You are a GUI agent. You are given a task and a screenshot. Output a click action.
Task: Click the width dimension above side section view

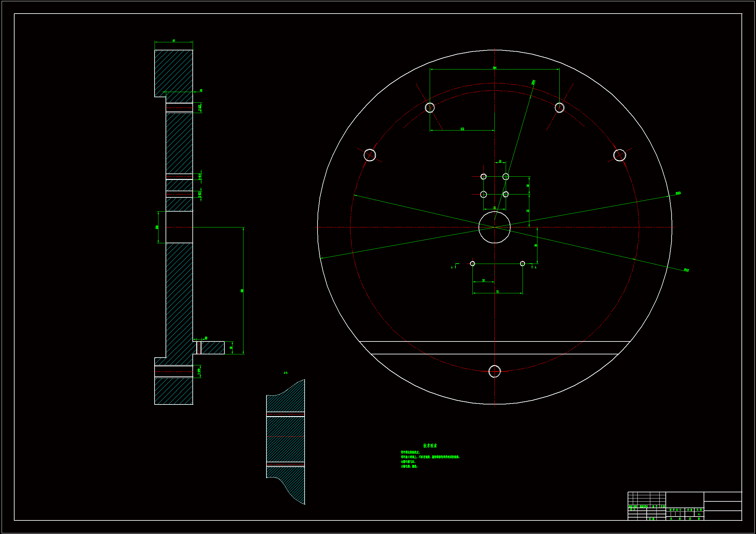[x=174, y=40]
